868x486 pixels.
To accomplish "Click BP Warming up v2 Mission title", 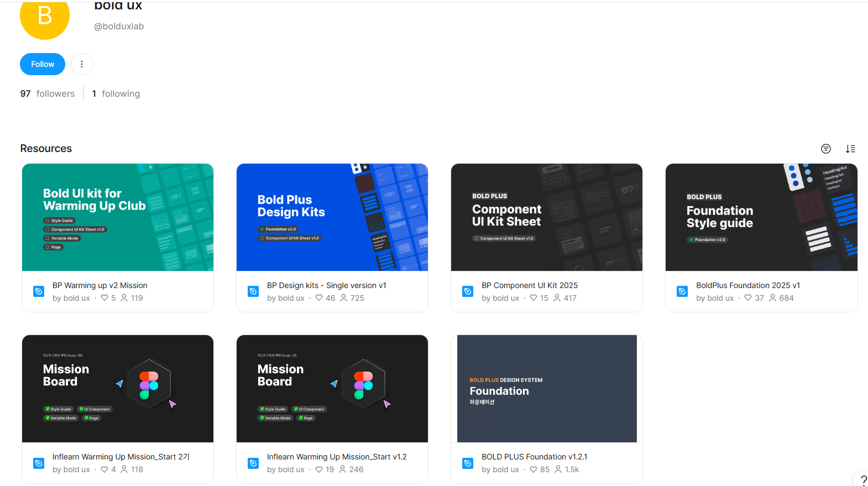I will [x=100, y=285].
